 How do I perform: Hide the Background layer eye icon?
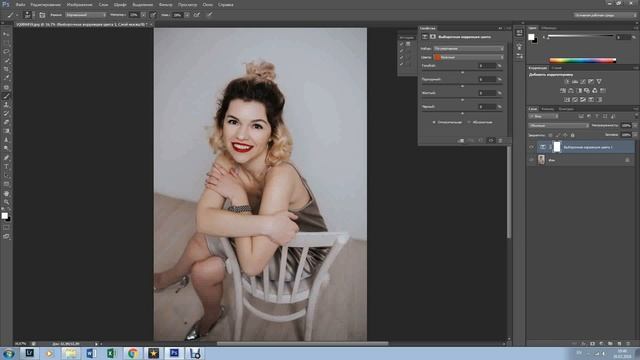[x=531, y=160]
